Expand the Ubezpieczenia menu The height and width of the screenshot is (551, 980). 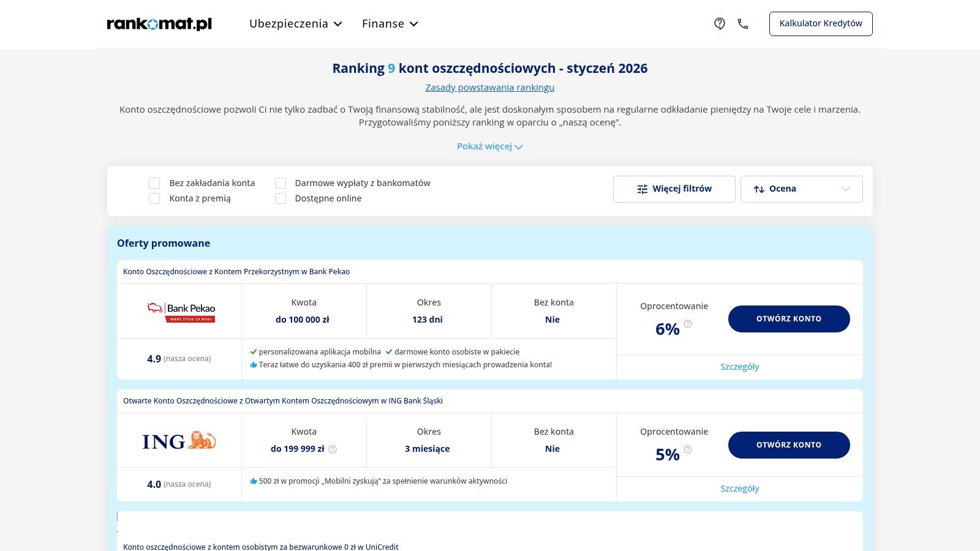tap(296, 24)
